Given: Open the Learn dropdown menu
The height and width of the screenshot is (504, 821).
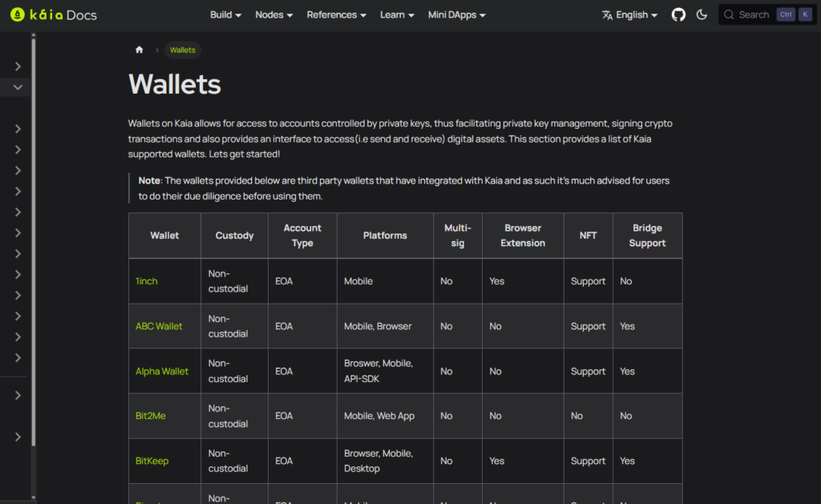Looking at the screenshot, I should 397,14.
